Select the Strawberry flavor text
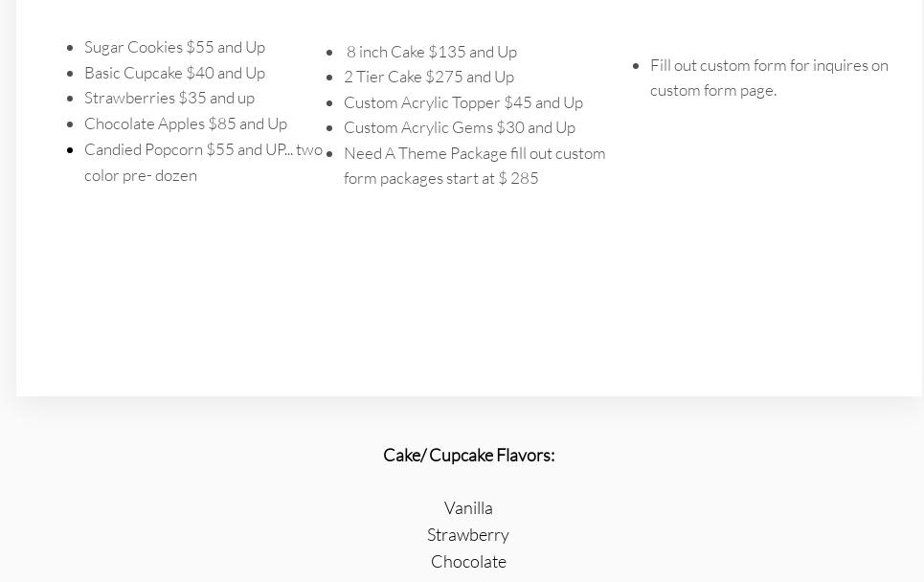Screen dimensions: 924x582 [x=468, y=535]
